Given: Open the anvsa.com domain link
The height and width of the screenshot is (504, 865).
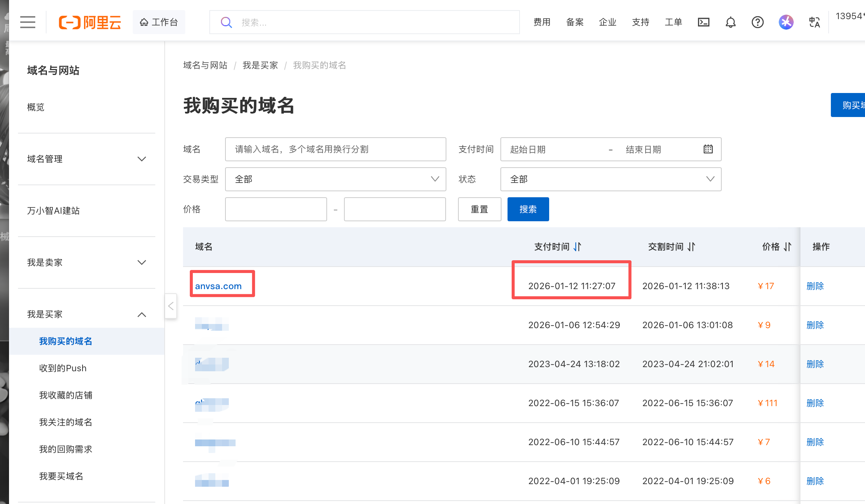Looking at the screenshot, I should 218,286.
